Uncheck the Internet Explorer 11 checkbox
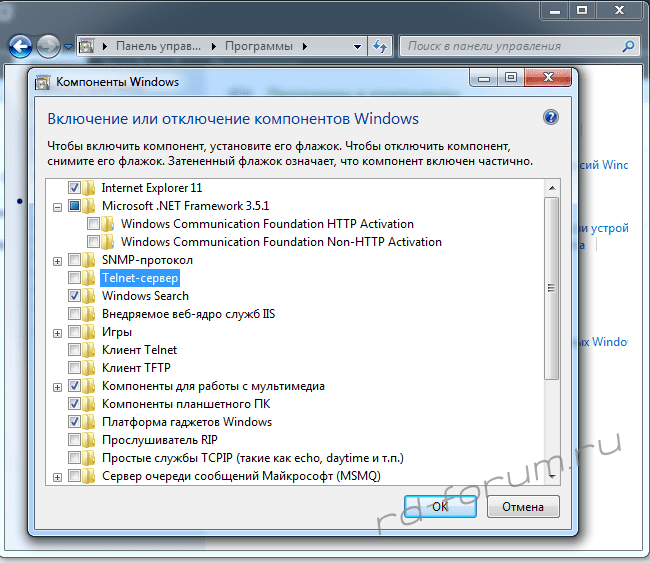 pyautogui.click(x=74, y=188)
